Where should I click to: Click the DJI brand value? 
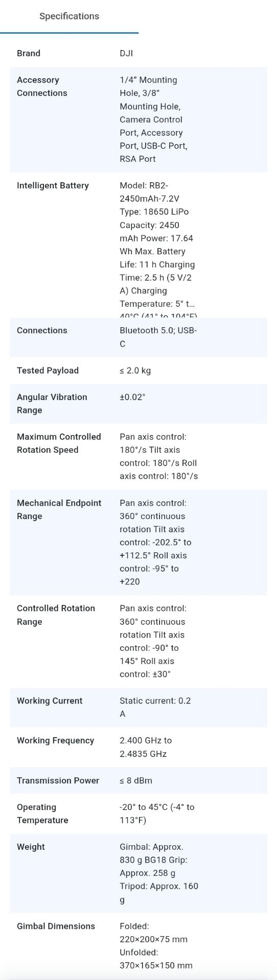pyautogui.click(x=126, y=53)
